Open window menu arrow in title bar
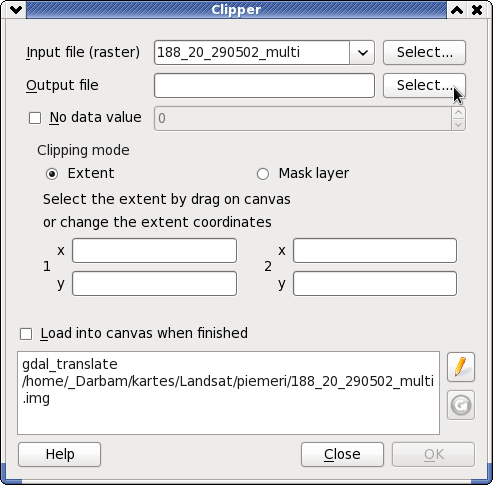This screenshot has width=493, height=485. pyautogui.click(x=16, y=10)
